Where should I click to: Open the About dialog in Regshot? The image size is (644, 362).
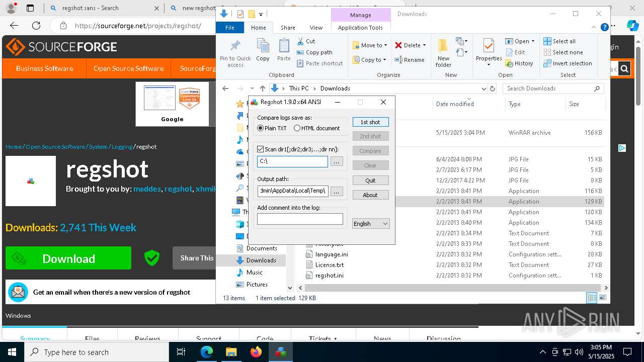(x=370, y=195)
